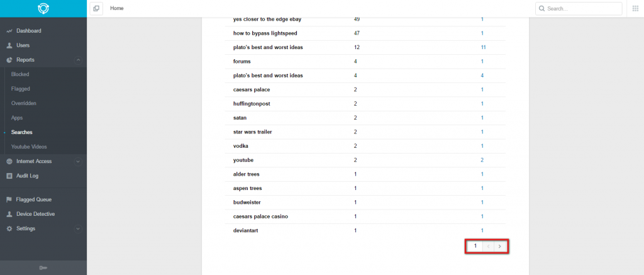Click the Audit Log icon

click(9, 176)
